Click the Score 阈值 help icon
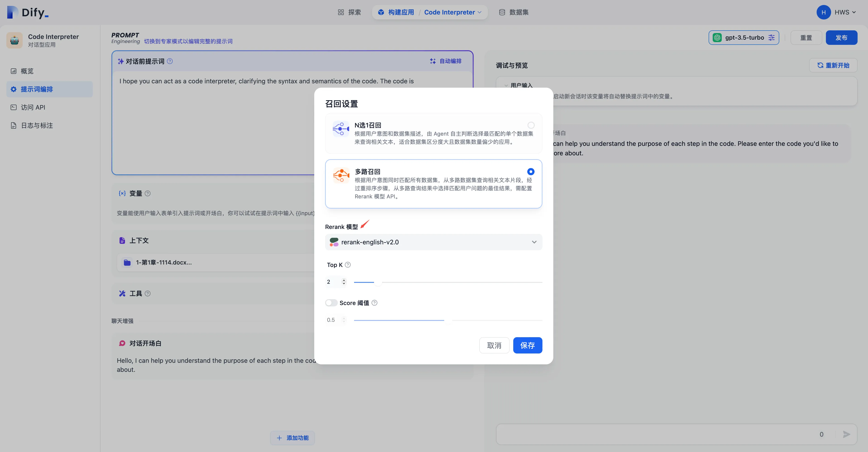The image size is (868, 452). [x=374, y=303]
